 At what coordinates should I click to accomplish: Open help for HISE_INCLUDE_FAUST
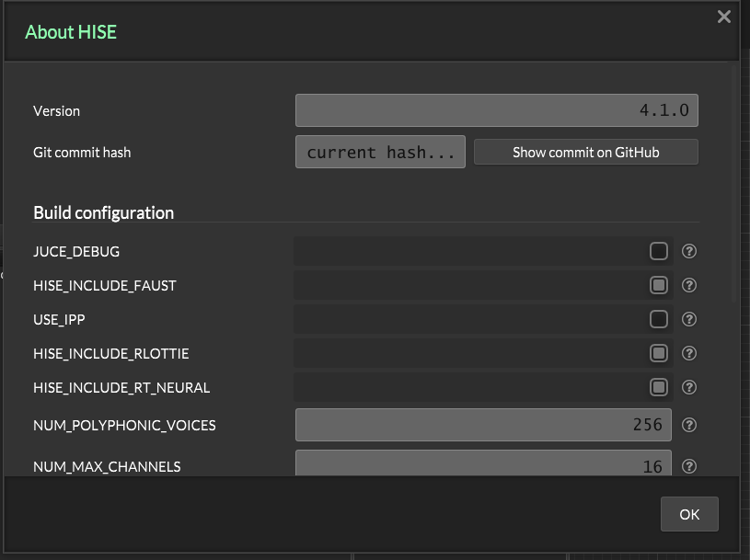click(x=688, y=285)
